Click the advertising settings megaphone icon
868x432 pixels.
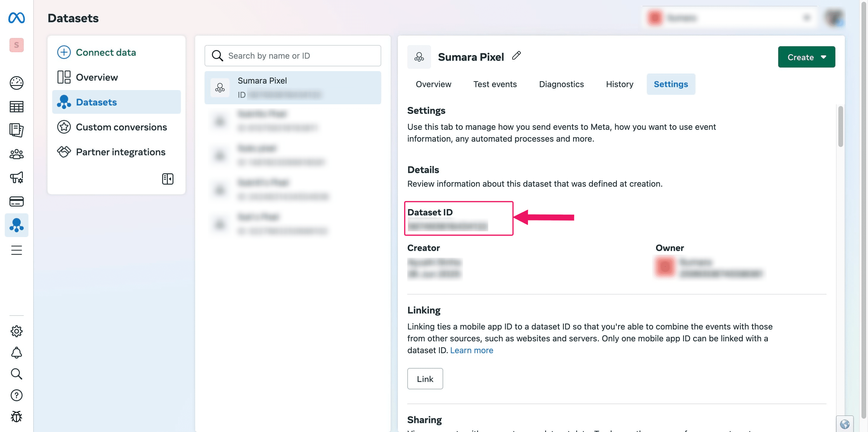click(16, 178)
